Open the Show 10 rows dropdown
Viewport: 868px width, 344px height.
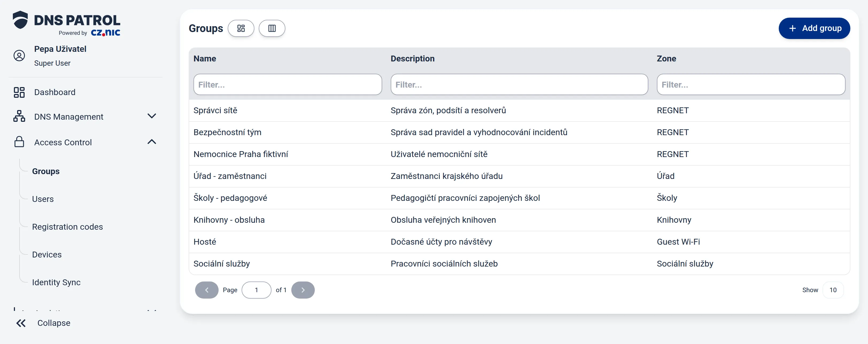[833, 290]
